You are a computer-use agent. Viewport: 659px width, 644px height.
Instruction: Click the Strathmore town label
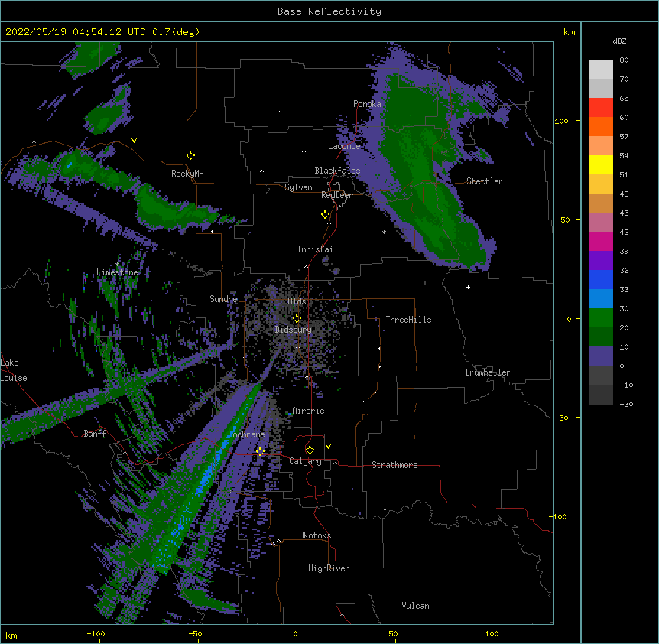[394, 465]
